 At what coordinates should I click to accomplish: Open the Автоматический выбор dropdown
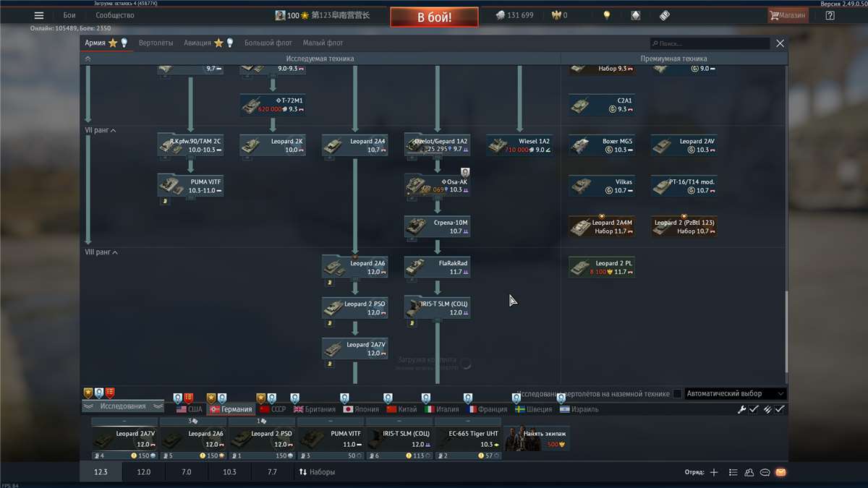735,394
